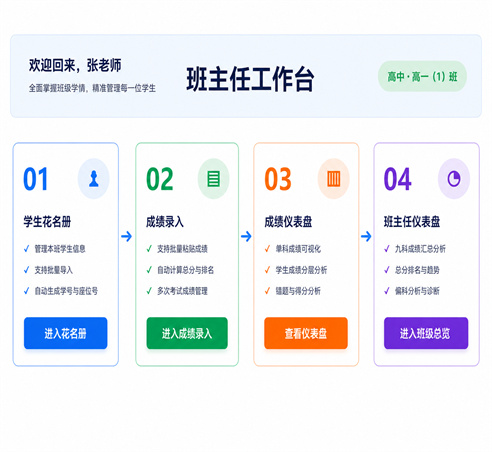Click the feature 学生成绩分层分析
This screenshot has width=492, height=452.
click(301, 270)
